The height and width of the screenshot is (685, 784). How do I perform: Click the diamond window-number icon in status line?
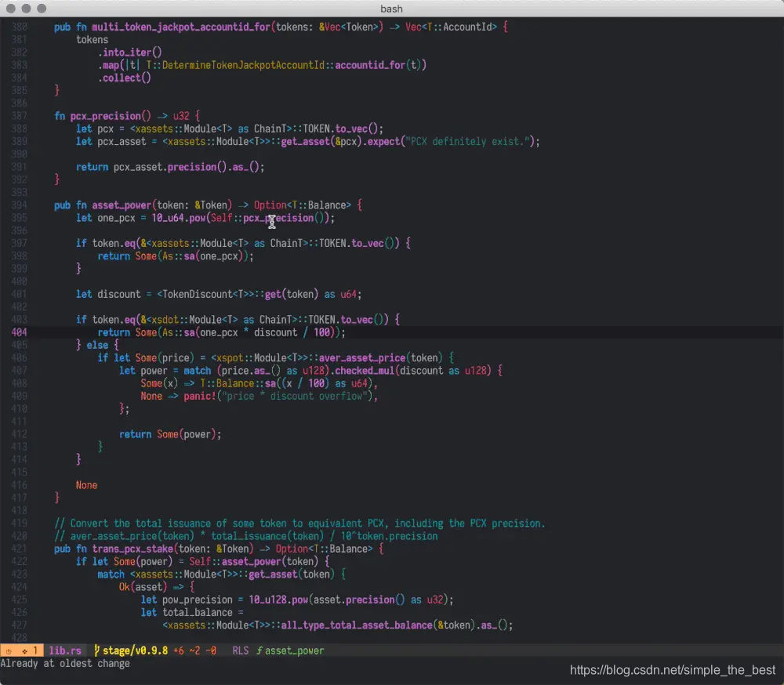click(x=24, y=651)
